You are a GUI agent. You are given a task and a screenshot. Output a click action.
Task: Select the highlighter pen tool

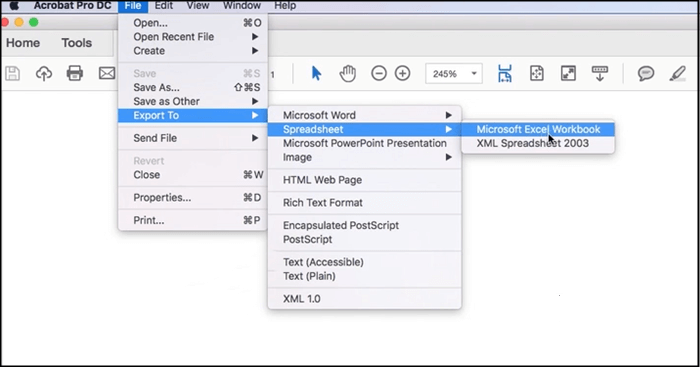point(677,73)
